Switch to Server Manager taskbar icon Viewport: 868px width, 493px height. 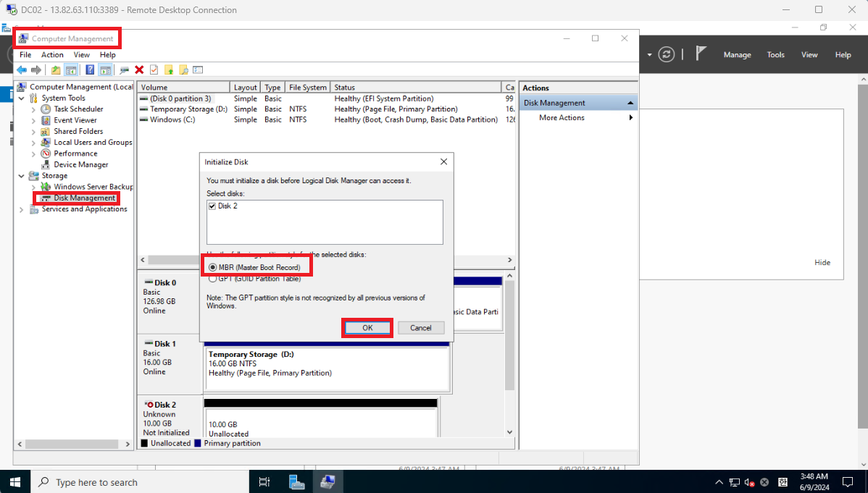296,482
